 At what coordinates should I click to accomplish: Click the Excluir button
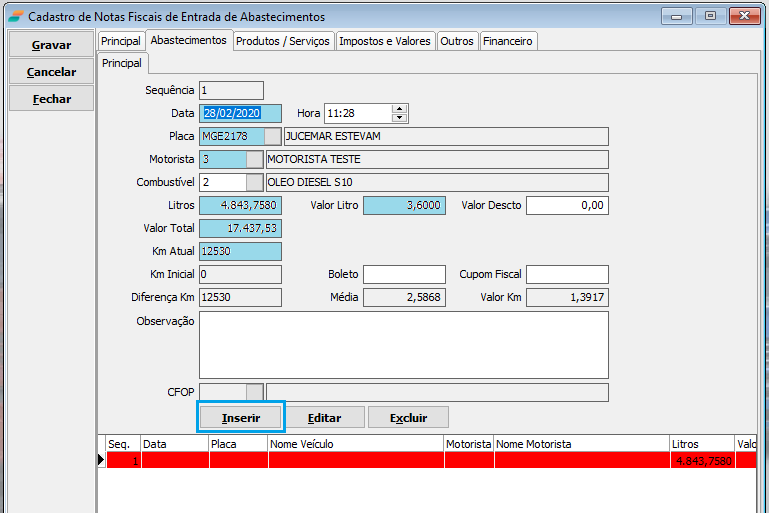pos(408,417)
